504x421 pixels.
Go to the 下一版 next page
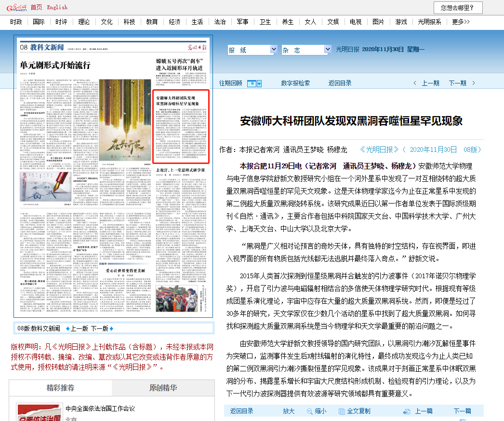pos(100,329)
